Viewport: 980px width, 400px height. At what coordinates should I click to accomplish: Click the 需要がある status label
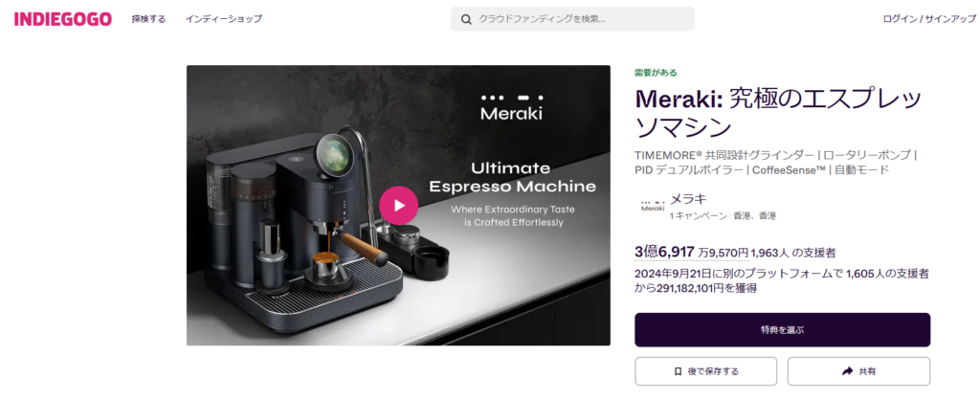point(656,73)
